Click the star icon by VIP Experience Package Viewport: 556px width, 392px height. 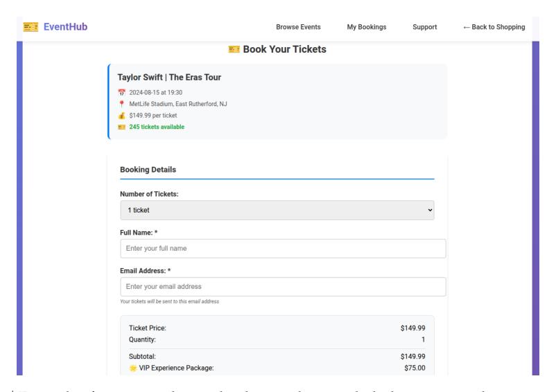click(x=133, y=368)
